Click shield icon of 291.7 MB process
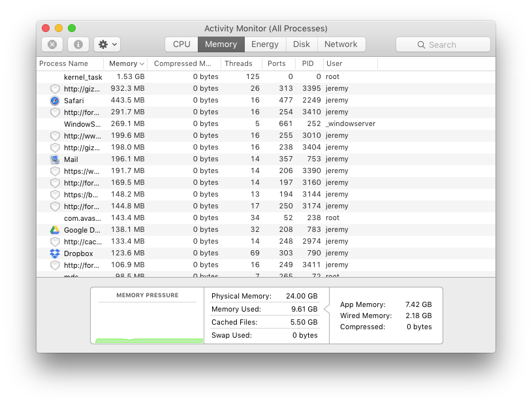Screen dimensions: 532x405 click(55, 112)
